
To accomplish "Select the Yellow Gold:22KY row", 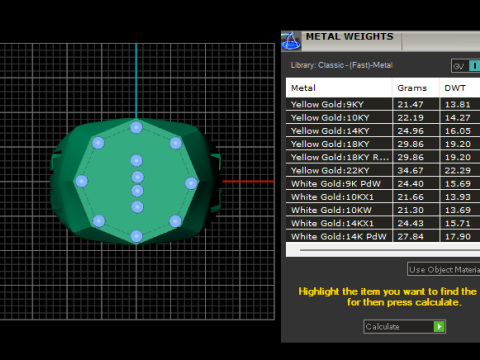I will pyautogui.click(x=383, y=170).
